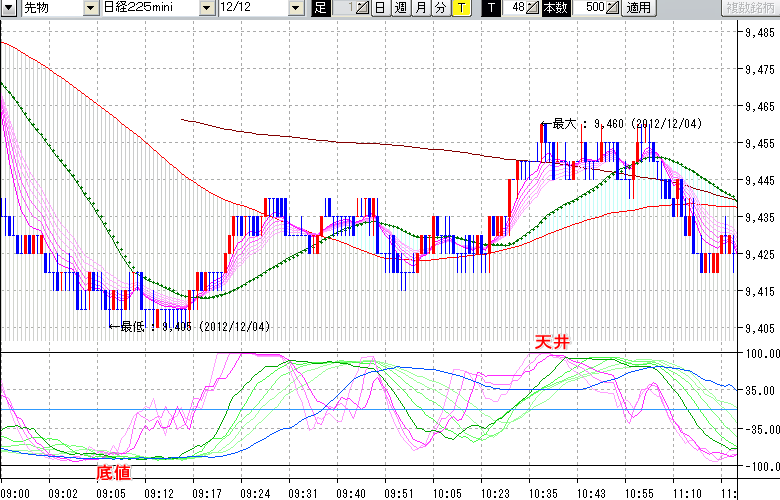The width and height of the screenshot is (780, 500).
Task: Adjust the spinner next to the 48 value
Action: 534,8
